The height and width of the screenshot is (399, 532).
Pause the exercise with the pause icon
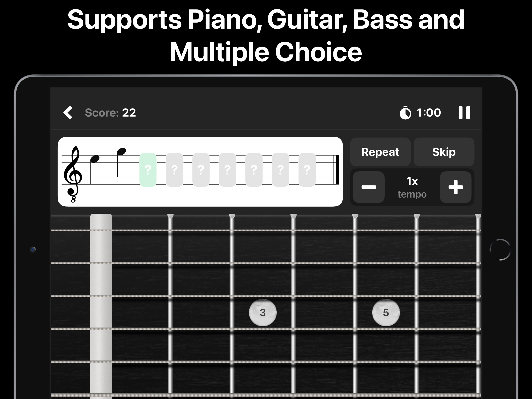click(x=464, y=113)
